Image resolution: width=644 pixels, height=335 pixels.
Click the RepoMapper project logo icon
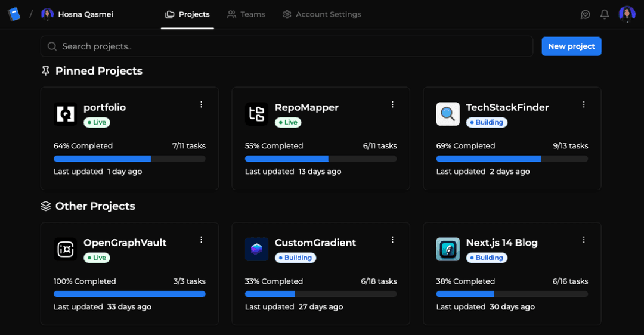(256, 114)
